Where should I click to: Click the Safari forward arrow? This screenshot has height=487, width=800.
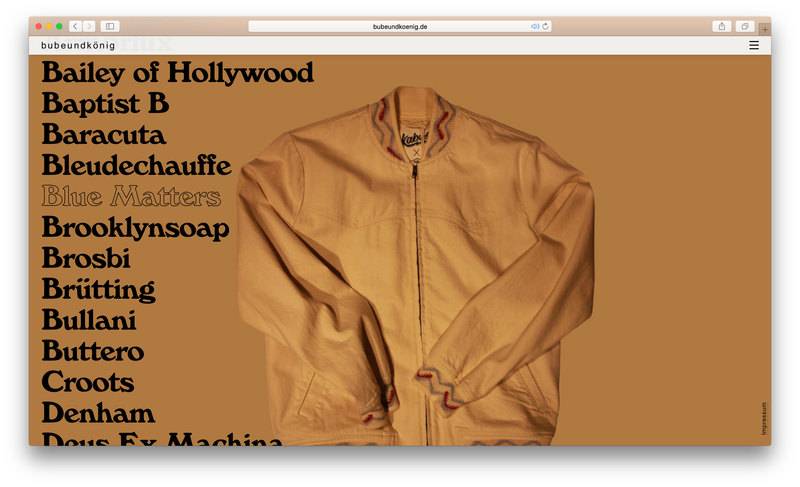pyautogui.click(x=89, y=26)
